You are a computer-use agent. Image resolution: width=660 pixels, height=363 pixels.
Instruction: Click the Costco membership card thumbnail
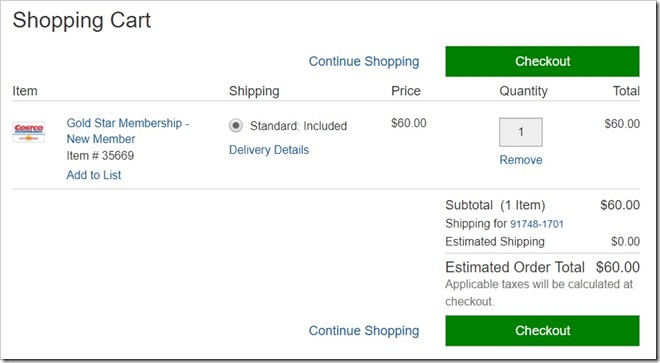pos(29,132)
